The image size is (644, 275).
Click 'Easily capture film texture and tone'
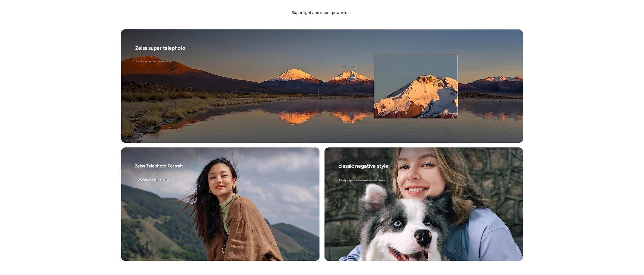(362, 180)
